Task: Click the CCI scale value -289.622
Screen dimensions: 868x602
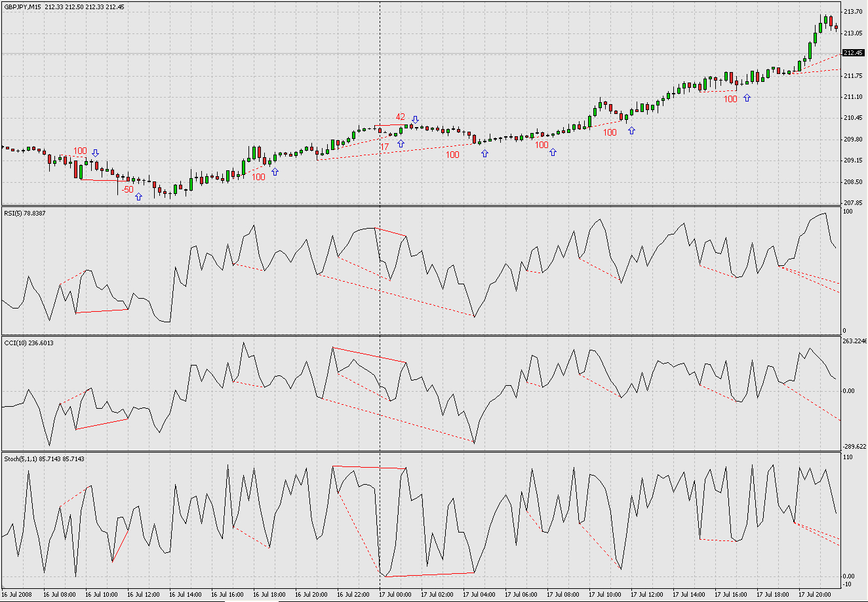Action: click(855, 447)
